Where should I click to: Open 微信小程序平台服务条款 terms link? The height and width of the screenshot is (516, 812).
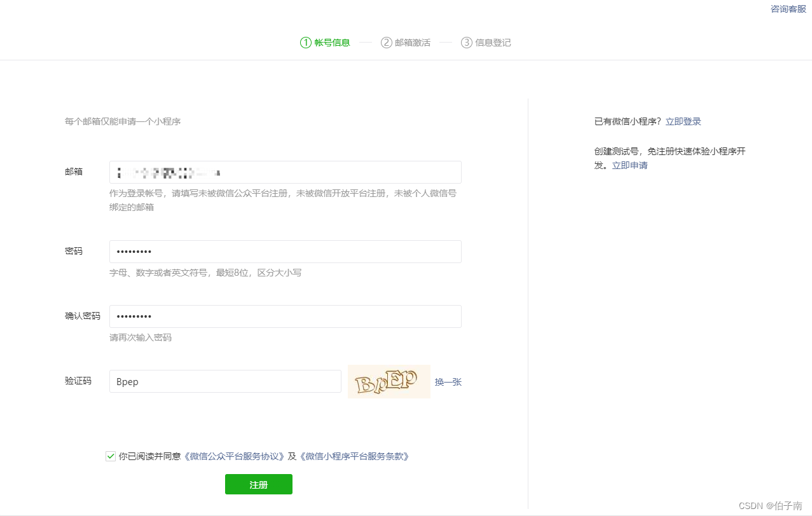click(354, 456)
